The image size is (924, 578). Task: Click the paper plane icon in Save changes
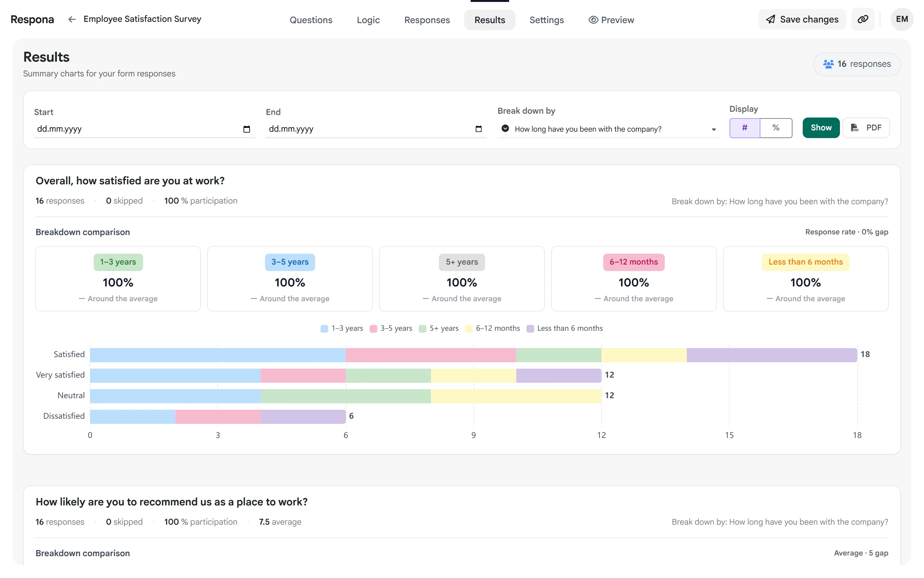coord(771,19)
